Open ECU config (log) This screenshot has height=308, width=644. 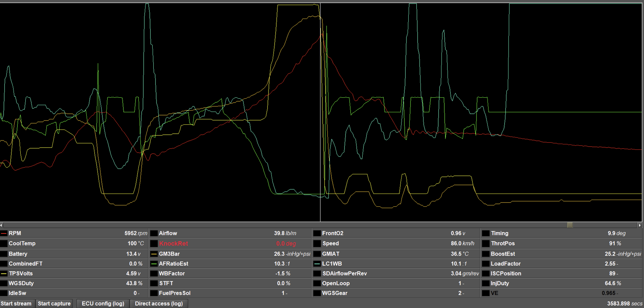pyautogui.click(x=103, y=303)
